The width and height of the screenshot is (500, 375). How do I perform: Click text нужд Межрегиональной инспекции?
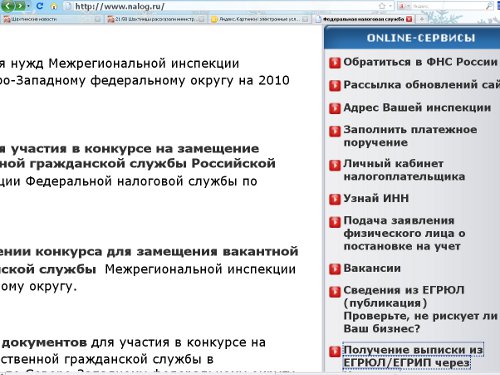pos(125,63)
